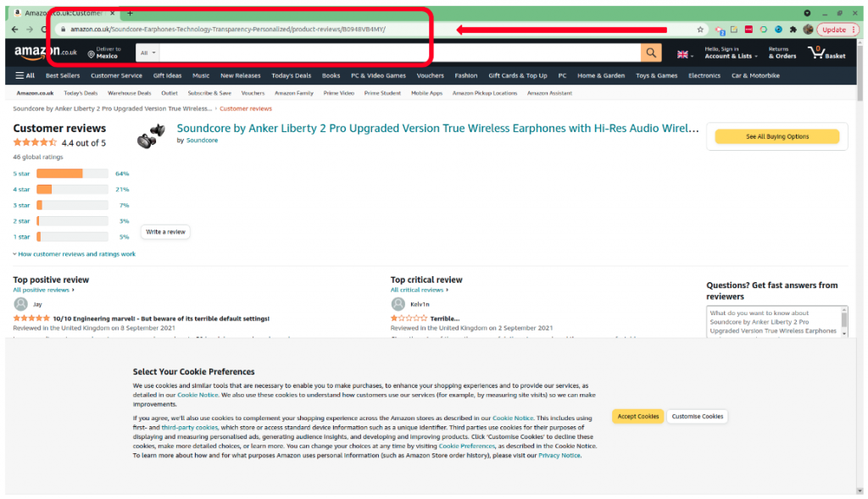Open Gift Cards & Top Up
Image resolution: width=868 pixels, height=499 pixels.
point(518,75)
